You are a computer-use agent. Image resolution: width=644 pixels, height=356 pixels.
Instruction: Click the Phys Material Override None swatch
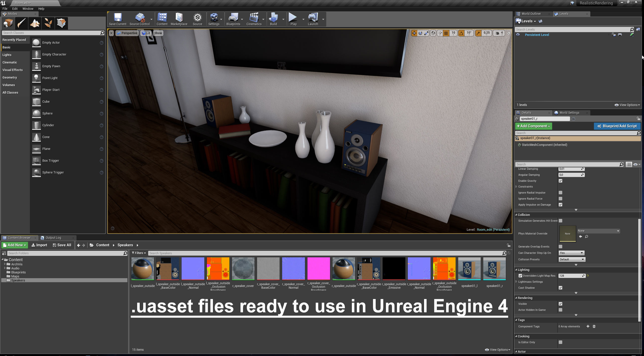(x=567, y=233)
